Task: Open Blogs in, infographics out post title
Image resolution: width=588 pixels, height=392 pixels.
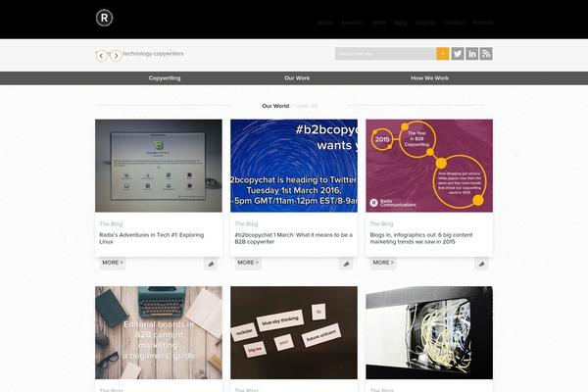Action: pyautogui.click(x=421, y=238)
